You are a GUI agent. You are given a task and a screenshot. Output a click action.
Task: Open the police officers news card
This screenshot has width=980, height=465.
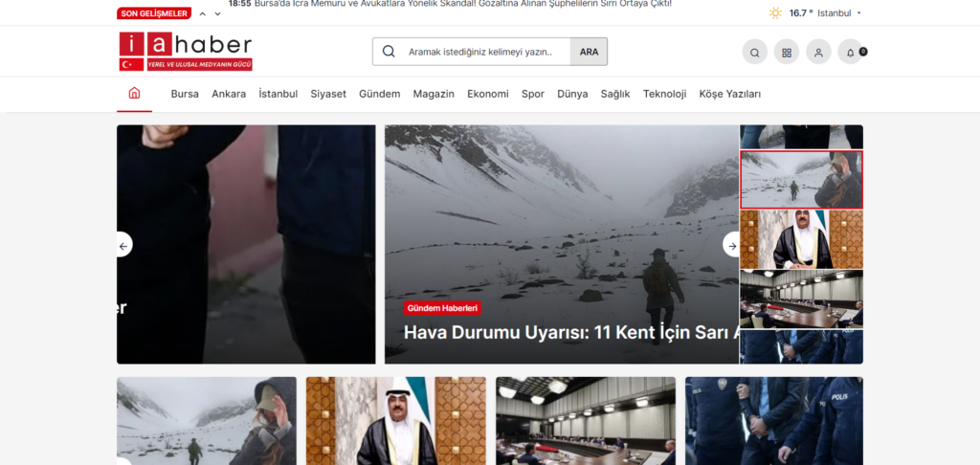pyautogui.click(x=773, y=421)
